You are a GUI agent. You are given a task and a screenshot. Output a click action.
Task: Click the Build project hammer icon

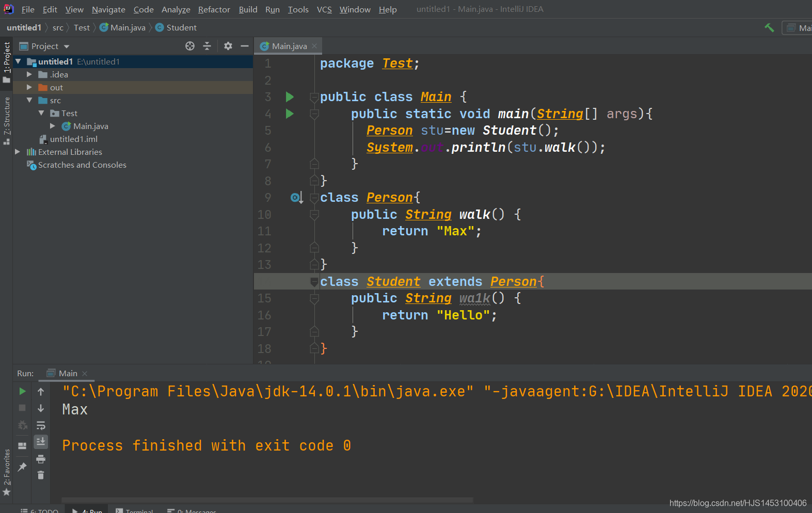769,28
